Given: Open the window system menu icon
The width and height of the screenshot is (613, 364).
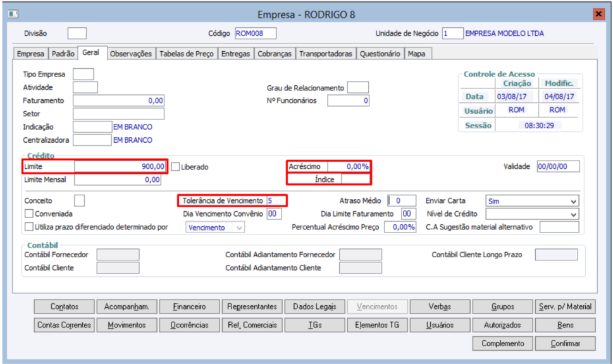Looking at the screenshot, I should click(x=13, y=14).
